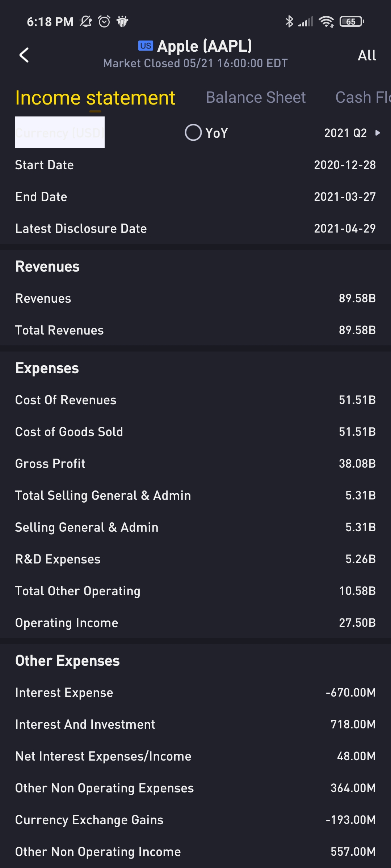391x868 pixels.
Task: Select the Total Revenues row
Action: (x=195, y=330)
